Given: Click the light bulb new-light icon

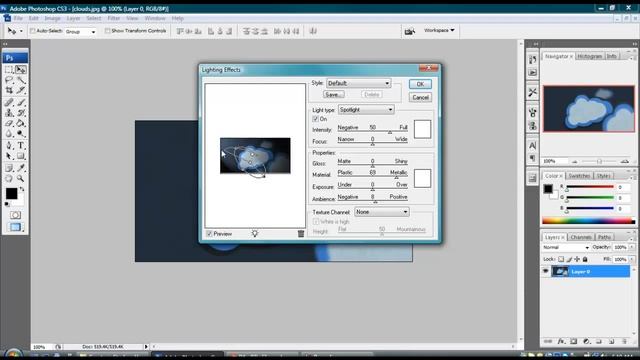Looking at the screenshot, I should 255,233.
